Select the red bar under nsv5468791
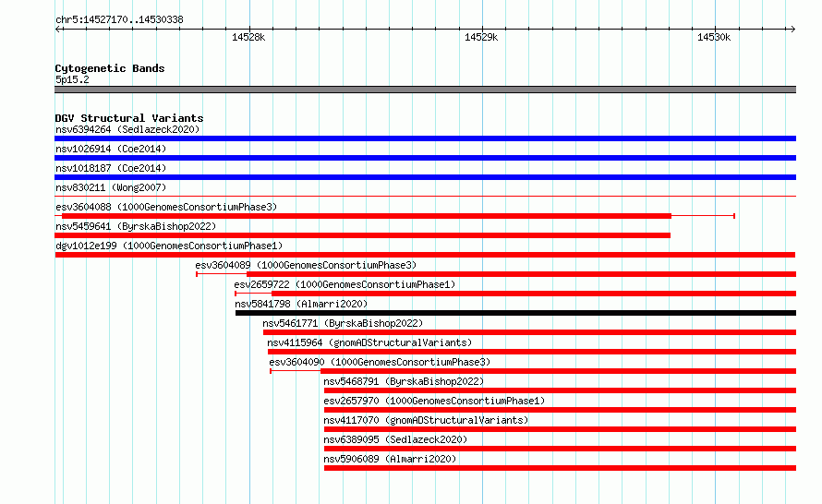Viewport: 822px width, 504px height. 560,390
